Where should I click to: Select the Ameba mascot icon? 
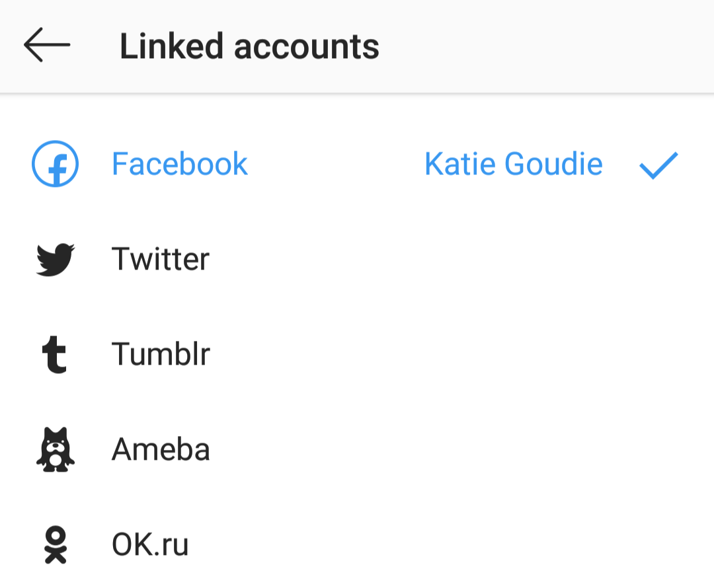click(56, 449)
